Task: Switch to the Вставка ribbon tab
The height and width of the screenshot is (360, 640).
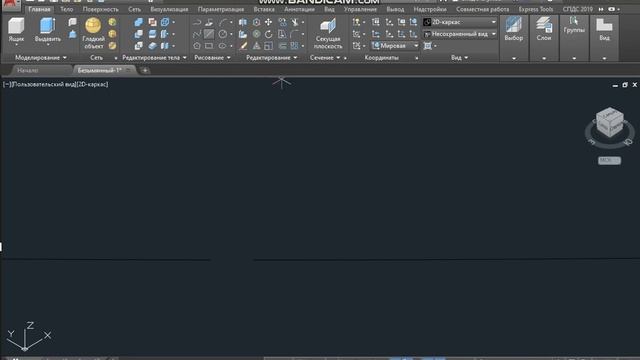Action: click(264, 9)
